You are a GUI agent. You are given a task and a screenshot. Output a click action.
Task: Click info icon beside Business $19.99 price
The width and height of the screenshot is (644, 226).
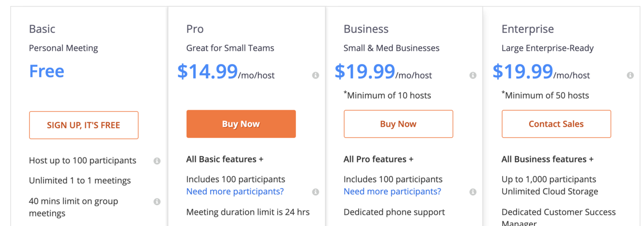point(473,76)
